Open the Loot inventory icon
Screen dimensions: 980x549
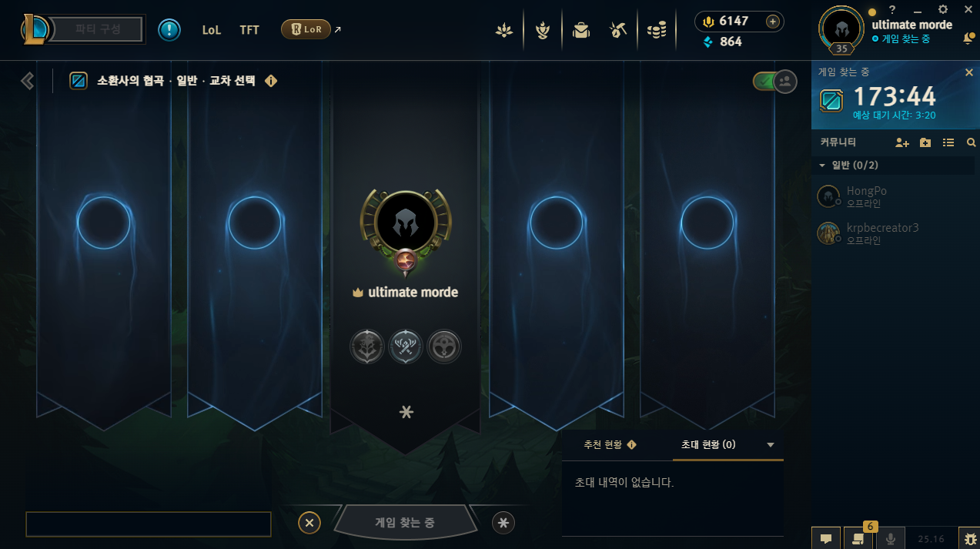click(x=618, y=30)
